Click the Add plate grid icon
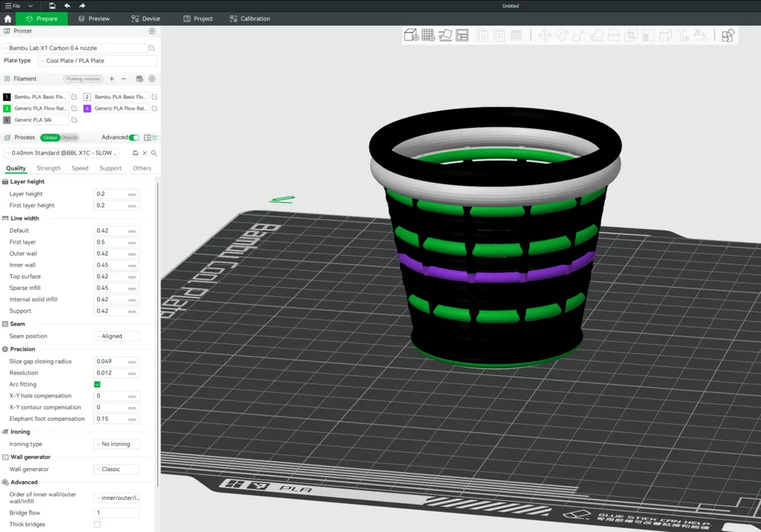The width and height of the screenshot is (761, 532). [x=428, y=36]
